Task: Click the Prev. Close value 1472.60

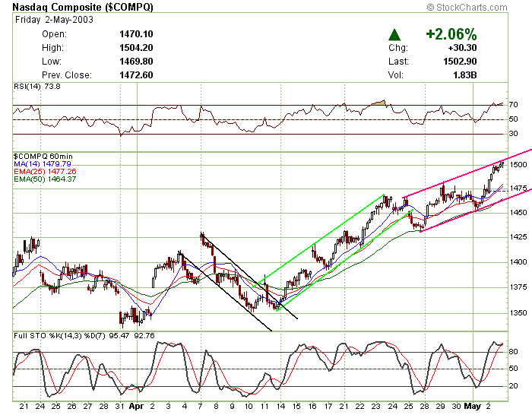Action: click(x=136, y=74)
